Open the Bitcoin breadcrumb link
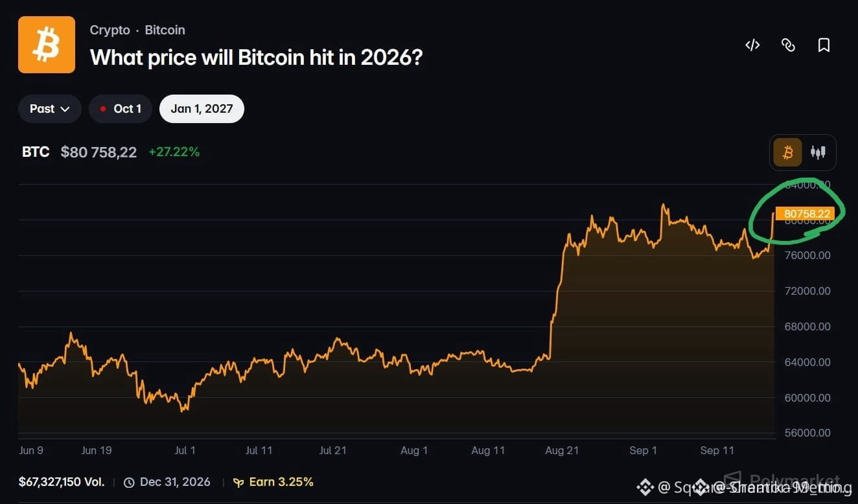Screen dimensions: 858x504 165,30
